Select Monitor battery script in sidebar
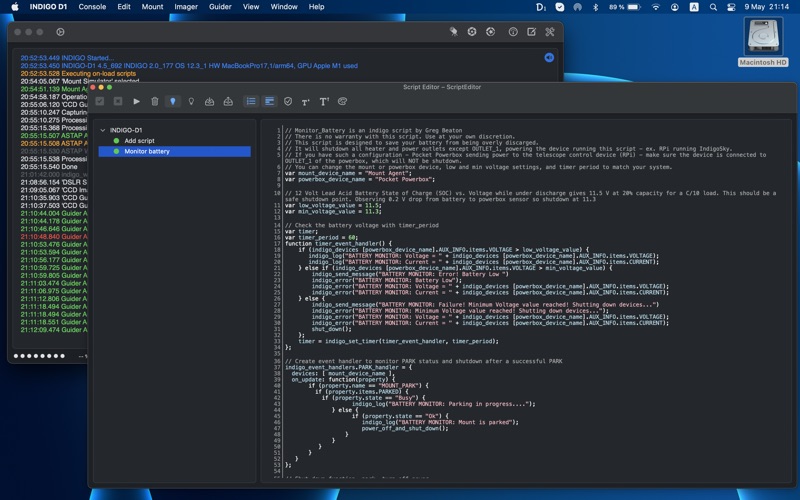This screenshot has height=500, width=800. coord(147,152)
